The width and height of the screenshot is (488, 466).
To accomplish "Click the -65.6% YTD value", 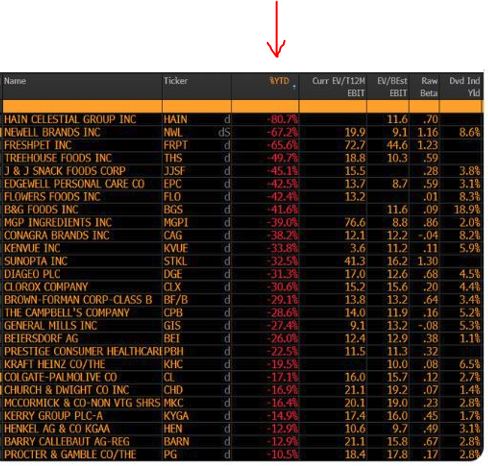I will 282,145.
